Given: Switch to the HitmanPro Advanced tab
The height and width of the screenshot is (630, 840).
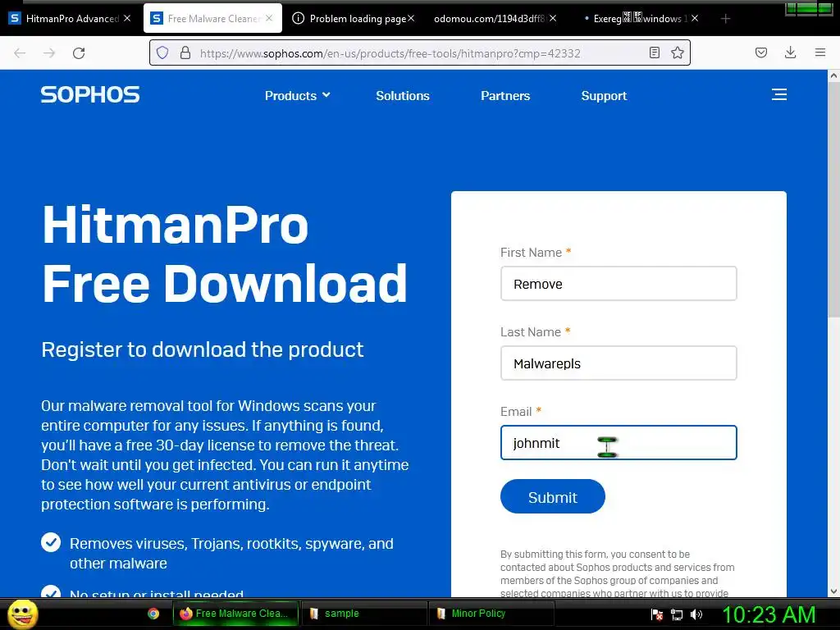Looking at the screenshot, I should [71, 18].
